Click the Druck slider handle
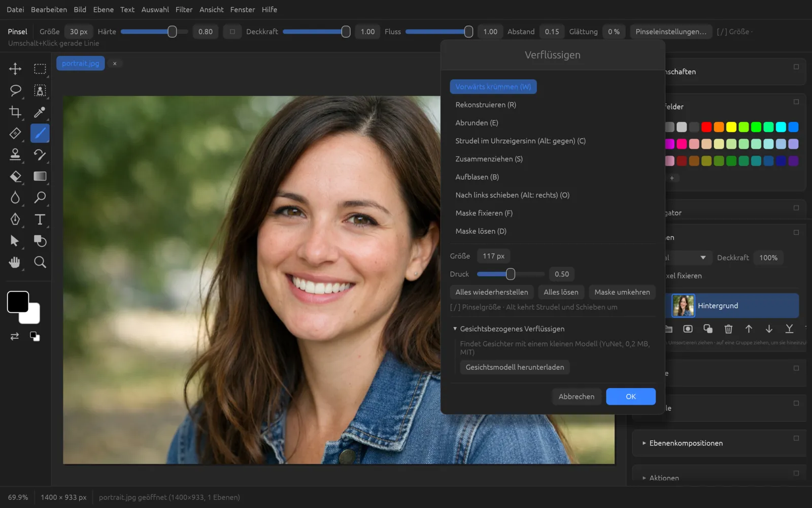The image size is (812, 508). point(511,274)
